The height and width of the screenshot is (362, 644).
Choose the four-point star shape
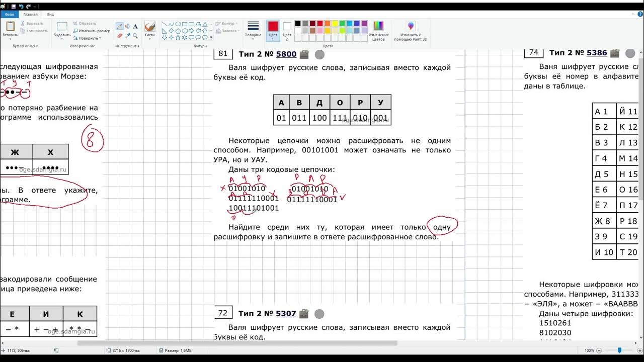point(171,37)
